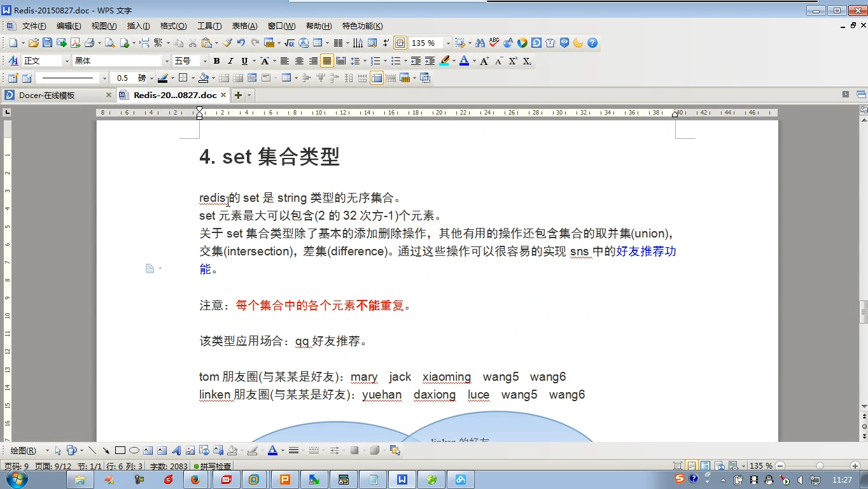This screenshot has height=489, width=868.
Task: Switch to eye-protection moon mode
Action: click(x=578, y=43)
